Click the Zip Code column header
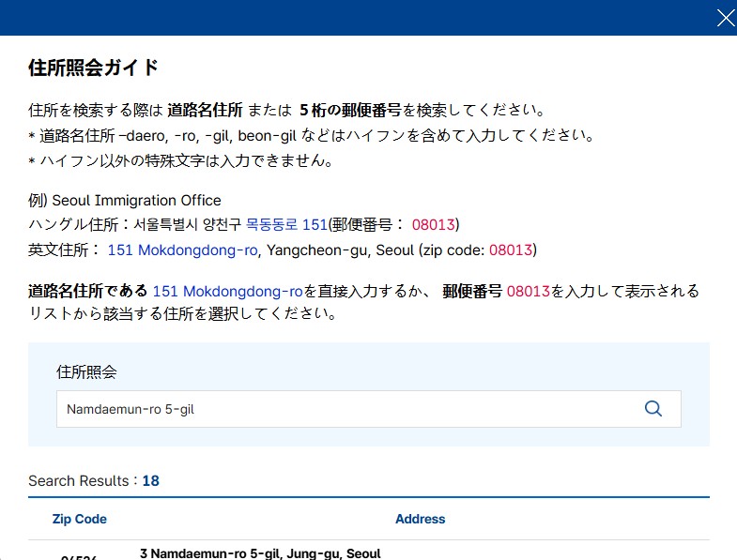737x560 pixels. 80,519
